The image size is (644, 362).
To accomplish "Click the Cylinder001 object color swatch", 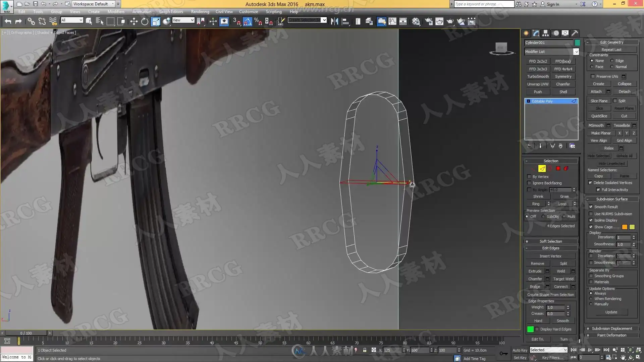I will [577, 43].
